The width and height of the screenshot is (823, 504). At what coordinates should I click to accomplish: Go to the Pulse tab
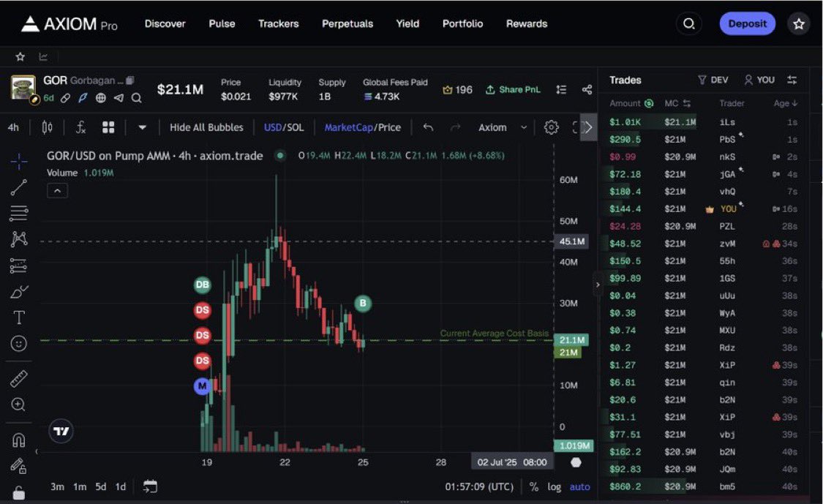(x=222, y=23)
